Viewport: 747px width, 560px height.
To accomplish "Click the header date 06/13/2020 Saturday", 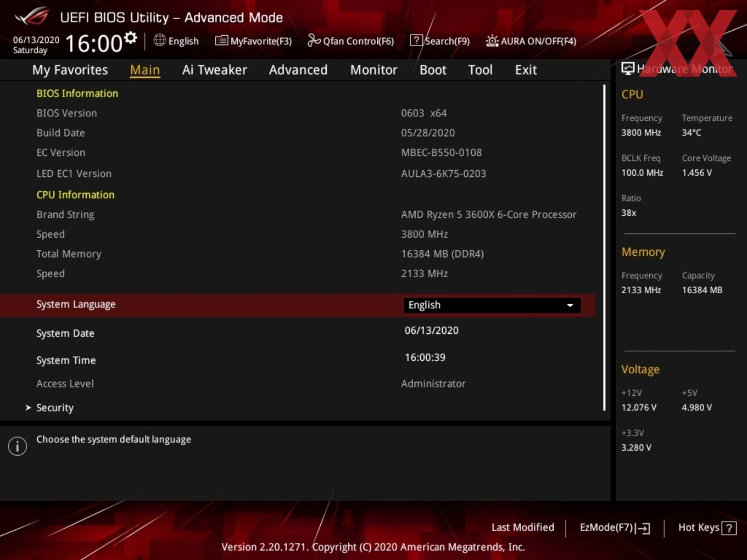I will [x=36, y=45].
